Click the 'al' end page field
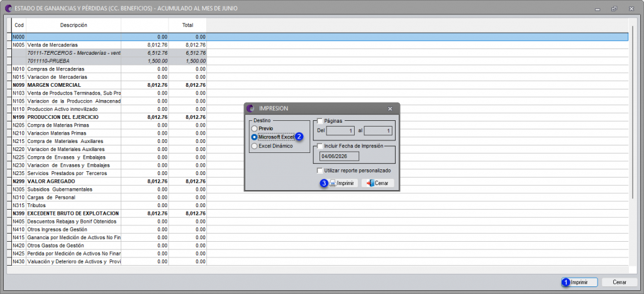Screen dimensions: 644x294 [x=378, y=131]
